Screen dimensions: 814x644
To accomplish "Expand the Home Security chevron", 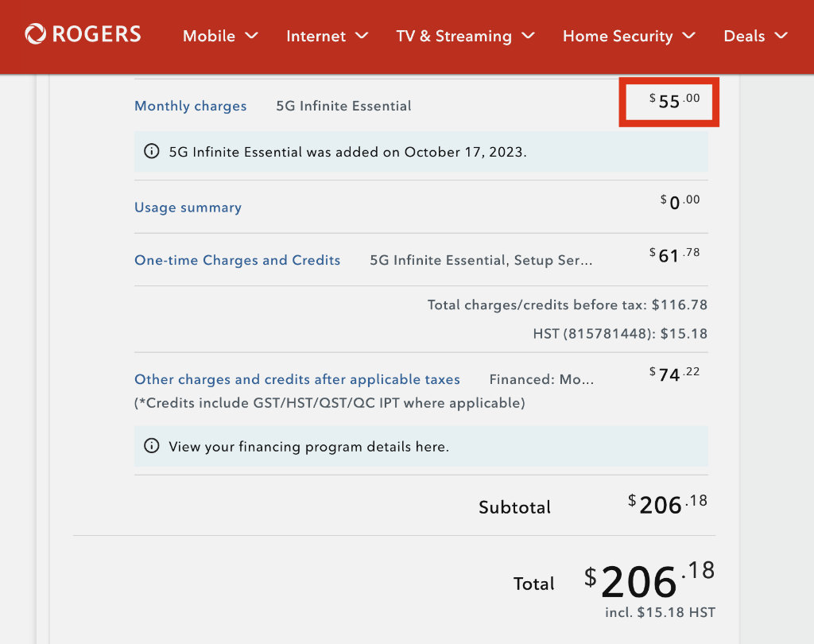I will coord(689,36).
